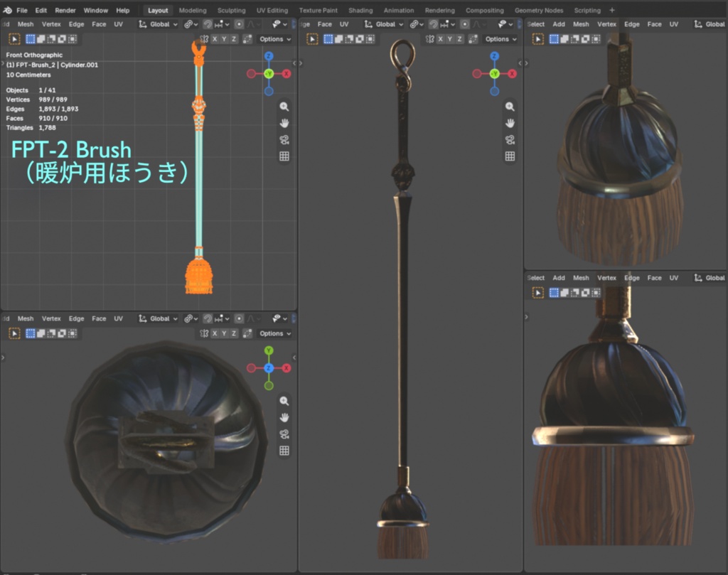
Task: Toggle snap magnet in middle viewport header
Action: click(x=433, y=24)
